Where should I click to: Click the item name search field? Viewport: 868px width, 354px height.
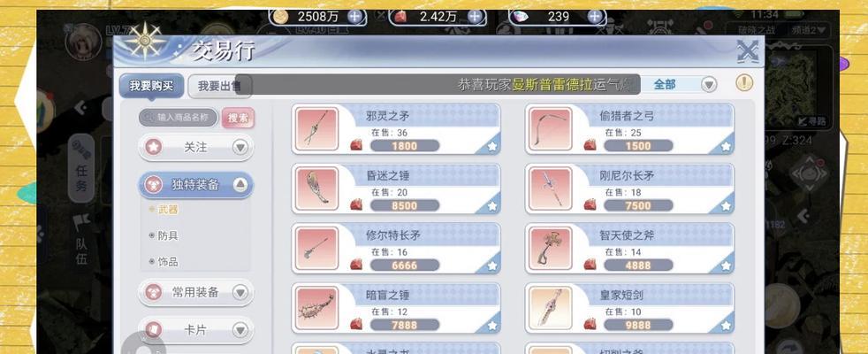point(179,118)
